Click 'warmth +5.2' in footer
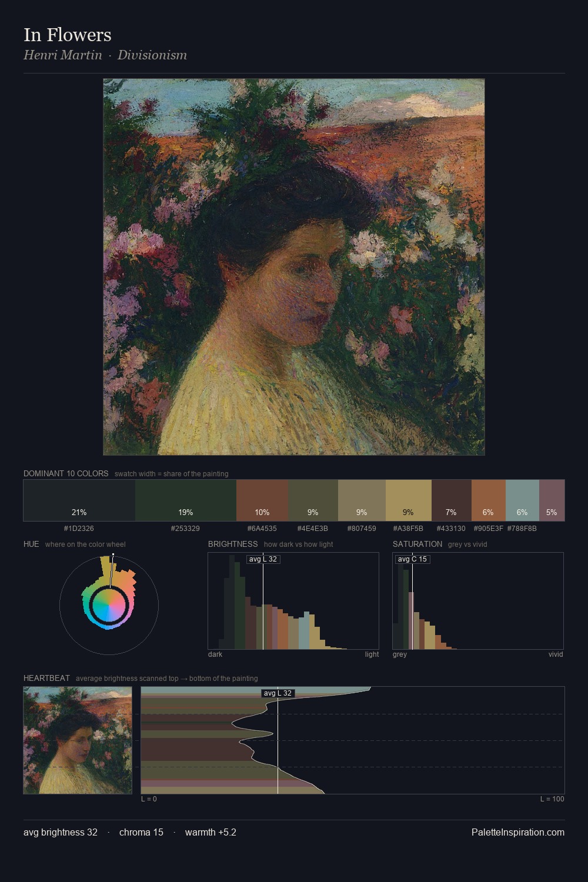 [211, 832]
